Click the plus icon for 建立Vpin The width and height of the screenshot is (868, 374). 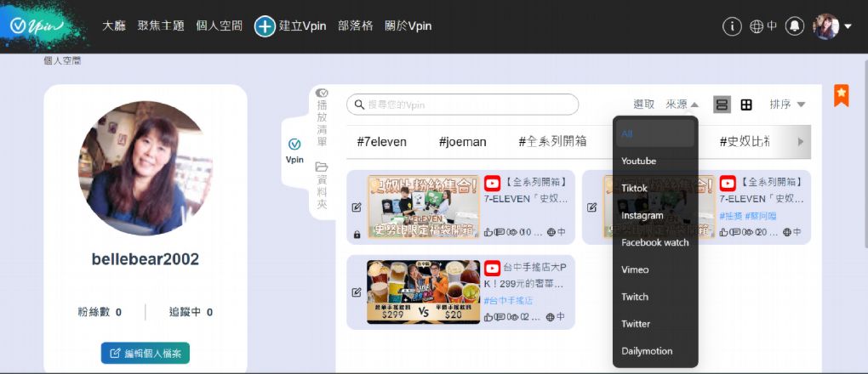click(x=265, y=26)
